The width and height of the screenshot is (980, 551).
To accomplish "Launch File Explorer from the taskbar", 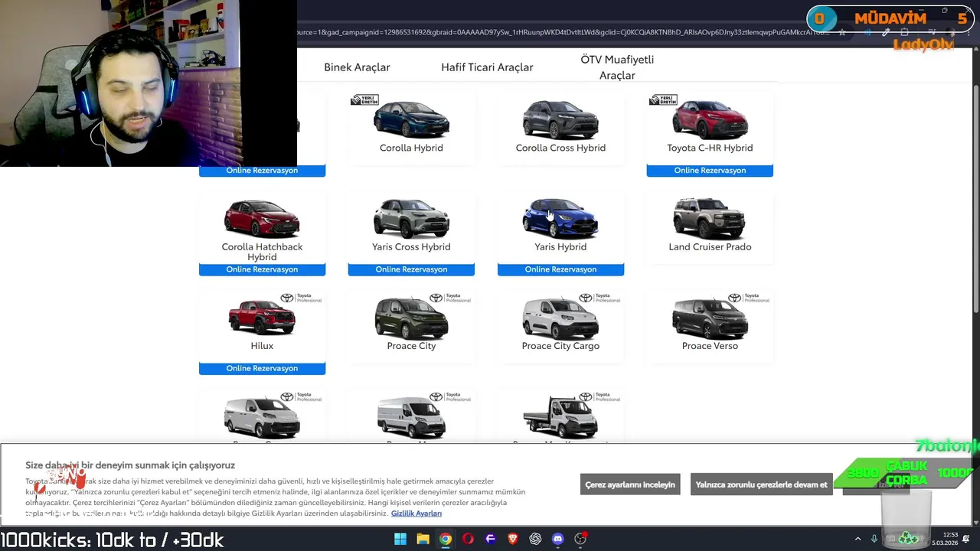I will 423,539.
